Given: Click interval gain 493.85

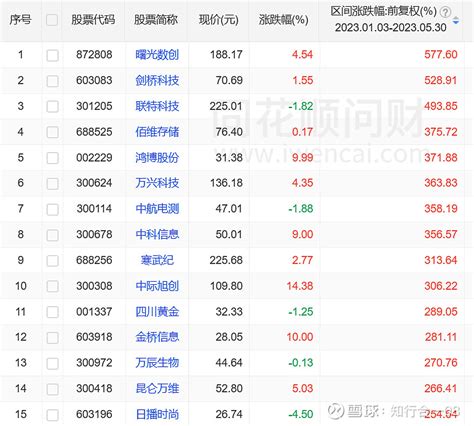Looking at the screenshot, I should [441, 106].
